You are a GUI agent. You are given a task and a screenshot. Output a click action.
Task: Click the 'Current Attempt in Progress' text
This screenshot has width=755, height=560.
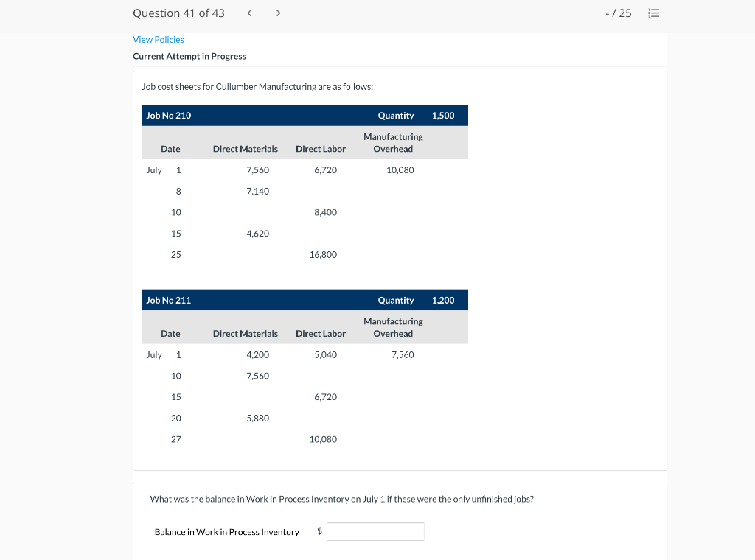[189, 56]
